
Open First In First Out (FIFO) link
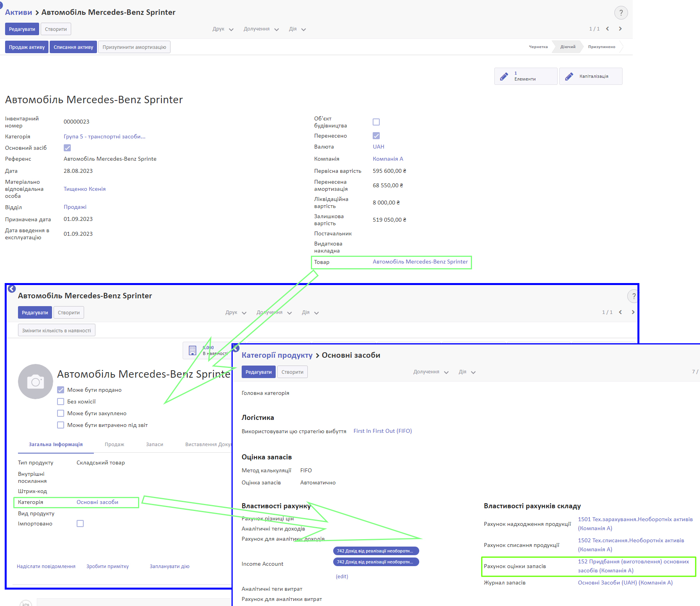click(382, 431)
